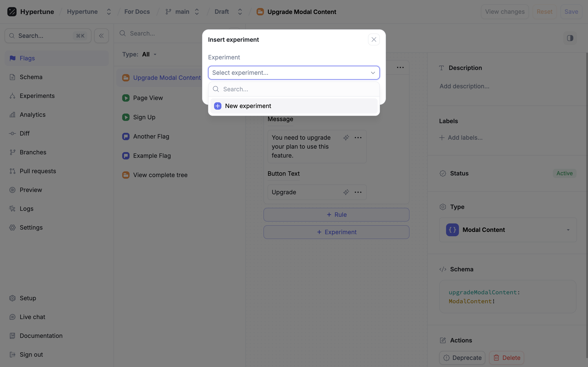Click the Page View flag icon
This screenshot has width=588, height=367.
(x=126, y=98)
